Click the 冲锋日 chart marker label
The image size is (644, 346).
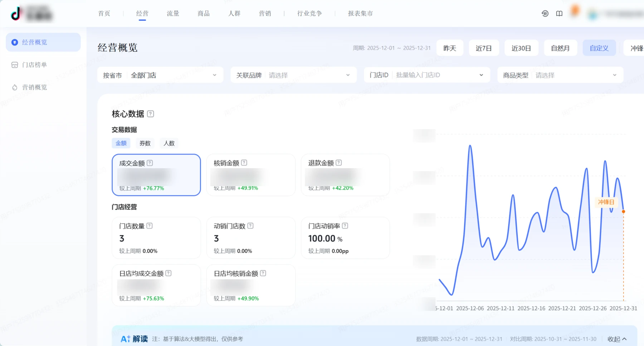tap(606, 202)
